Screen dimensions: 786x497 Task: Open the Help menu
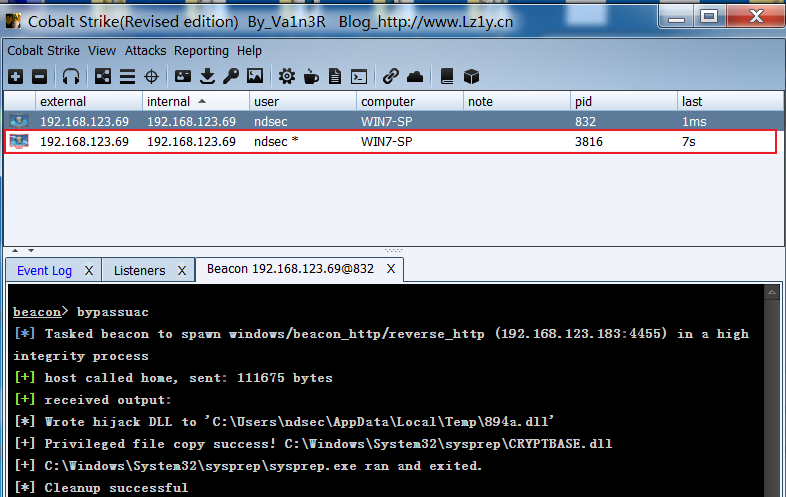pos(249,51)
